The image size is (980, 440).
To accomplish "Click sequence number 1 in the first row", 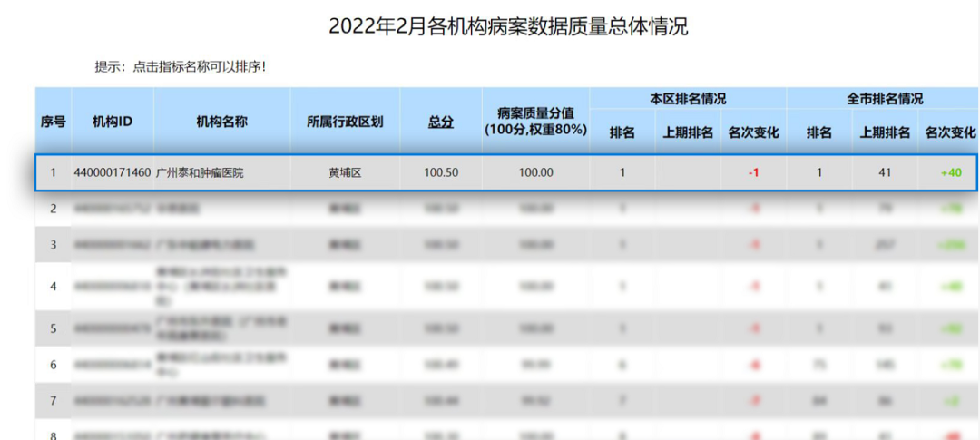I will pyautogui.click(x=54, y=171).
